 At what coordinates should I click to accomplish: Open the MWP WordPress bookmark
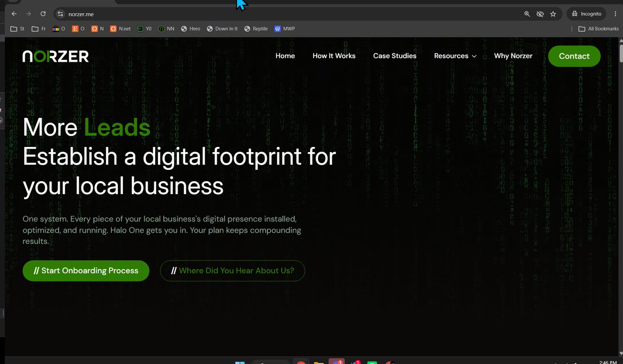click(285, 29)
